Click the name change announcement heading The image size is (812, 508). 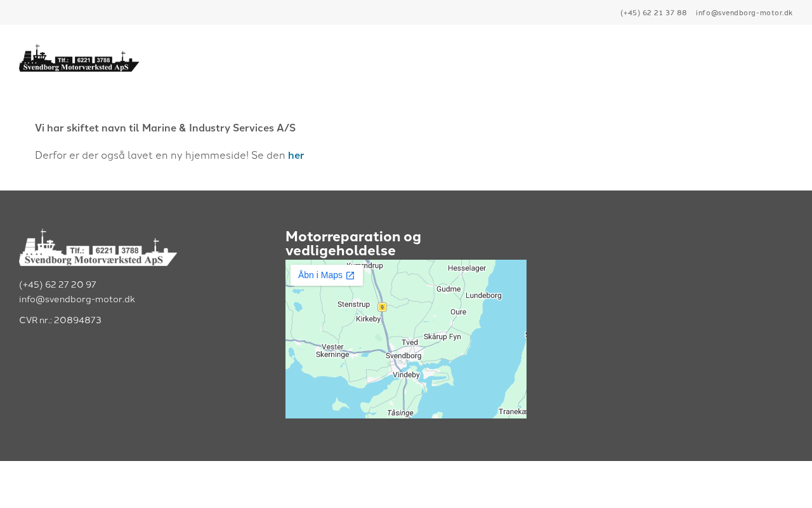click(x=165, y=128)
